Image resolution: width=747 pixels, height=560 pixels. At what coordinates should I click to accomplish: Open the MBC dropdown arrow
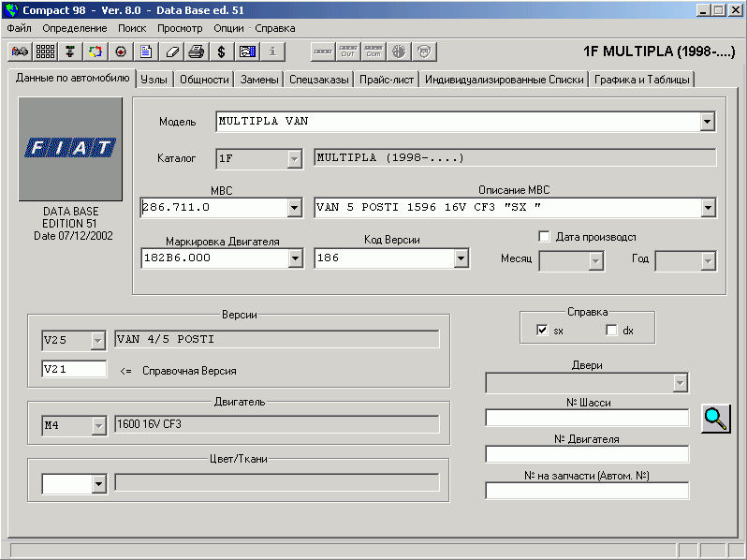(295, 208)
